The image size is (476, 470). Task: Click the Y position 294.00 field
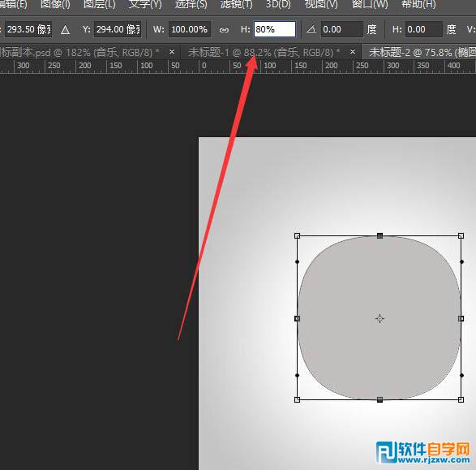(118, 29)
